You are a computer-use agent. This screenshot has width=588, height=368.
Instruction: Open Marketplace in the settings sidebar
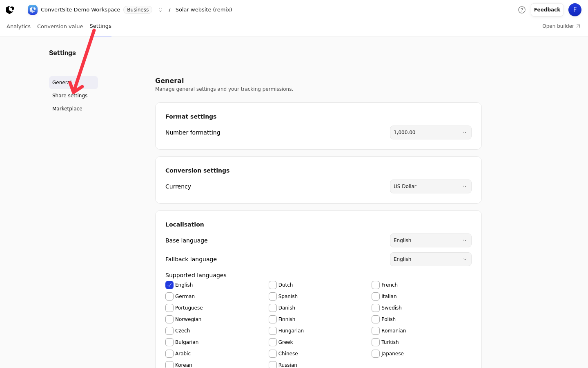point(73,109)
